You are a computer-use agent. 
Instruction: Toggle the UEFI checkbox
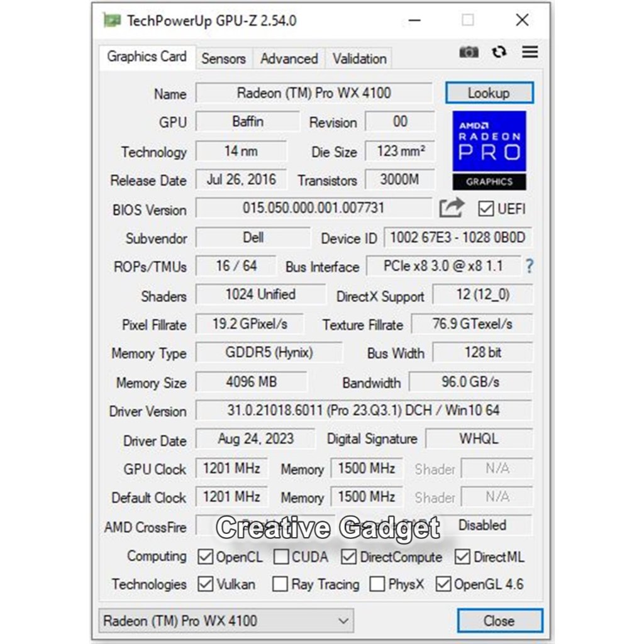point(486,209)
